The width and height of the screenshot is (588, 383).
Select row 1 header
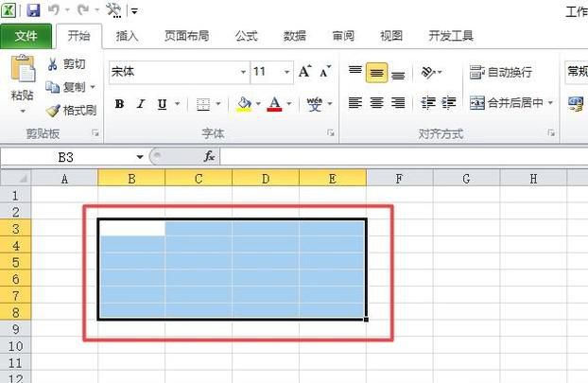click(15, 195)
